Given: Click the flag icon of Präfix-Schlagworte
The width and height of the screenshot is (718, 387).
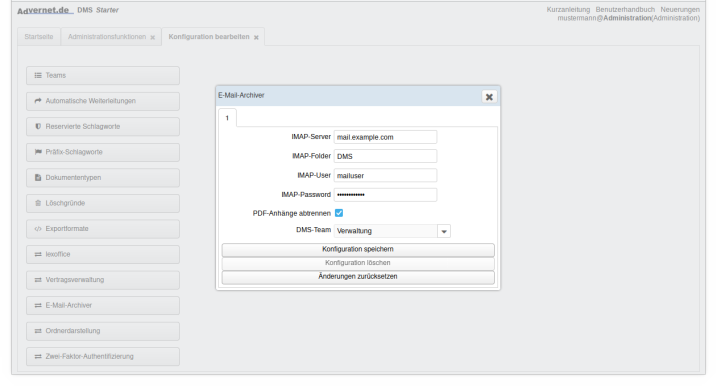Looking at the screenshot, I should point(38,152).
